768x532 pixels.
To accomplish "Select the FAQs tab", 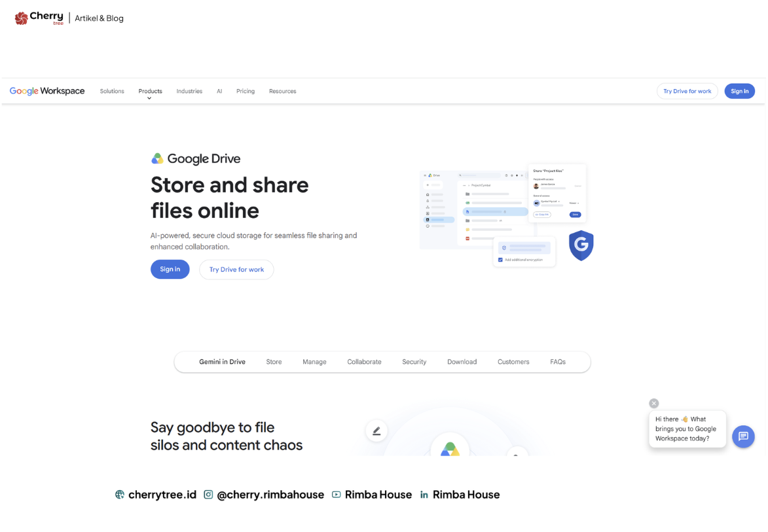I will (558, 362).
